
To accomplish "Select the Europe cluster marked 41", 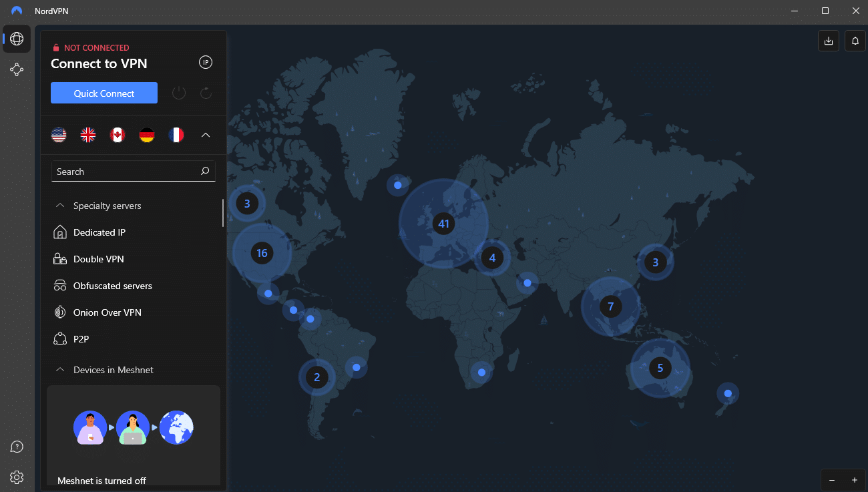I will (x=443, y=224).
